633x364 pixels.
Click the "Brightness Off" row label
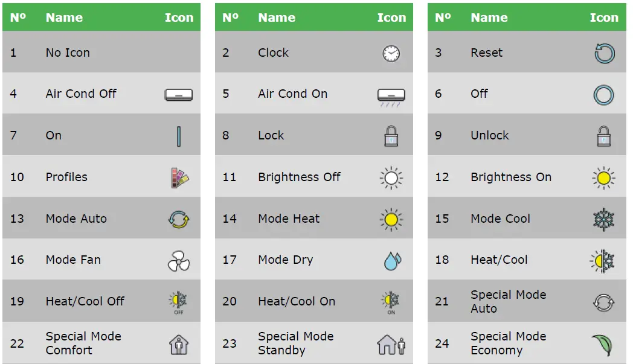(x=299, y=177)
